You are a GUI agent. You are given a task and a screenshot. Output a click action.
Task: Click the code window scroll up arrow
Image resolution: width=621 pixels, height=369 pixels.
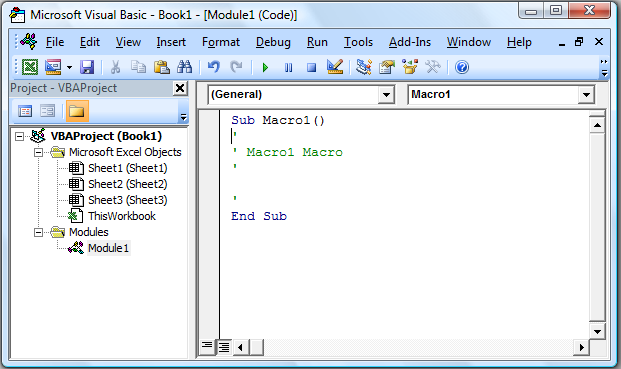tap(597, 126)
